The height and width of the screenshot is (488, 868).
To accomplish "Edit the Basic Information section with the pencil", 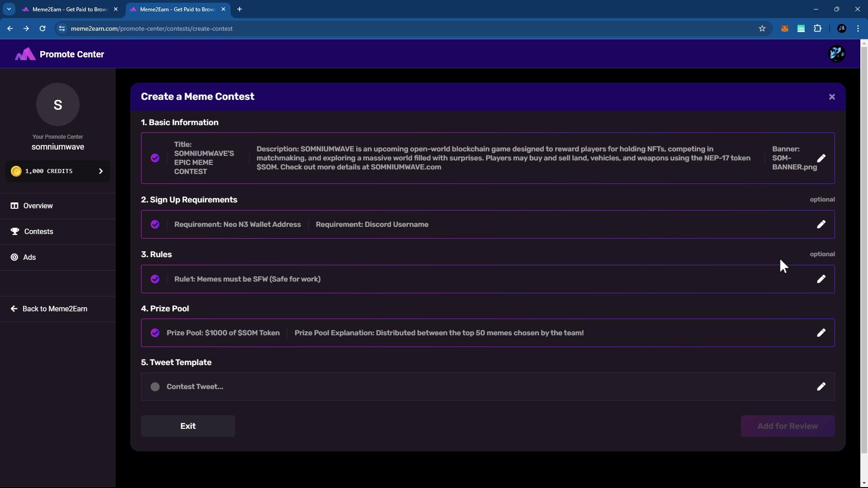I will [x=821, y=158].
